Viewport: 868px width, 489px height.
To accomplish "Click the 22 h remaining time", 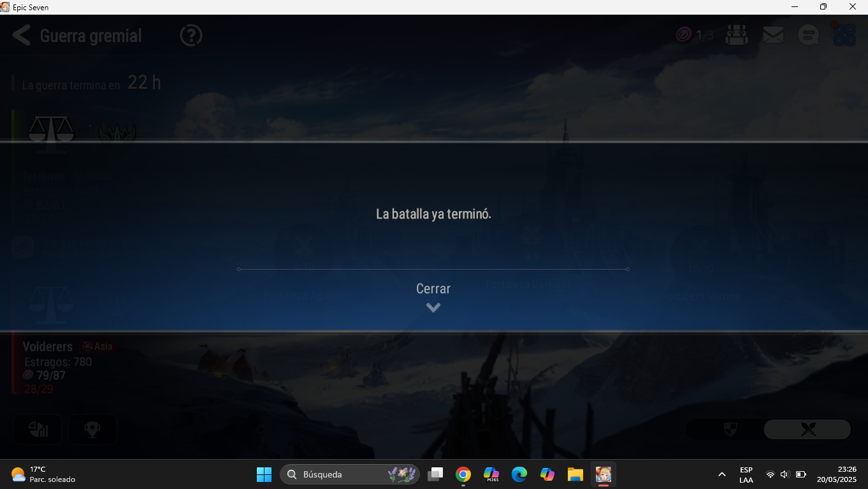I will coord(144,82).
